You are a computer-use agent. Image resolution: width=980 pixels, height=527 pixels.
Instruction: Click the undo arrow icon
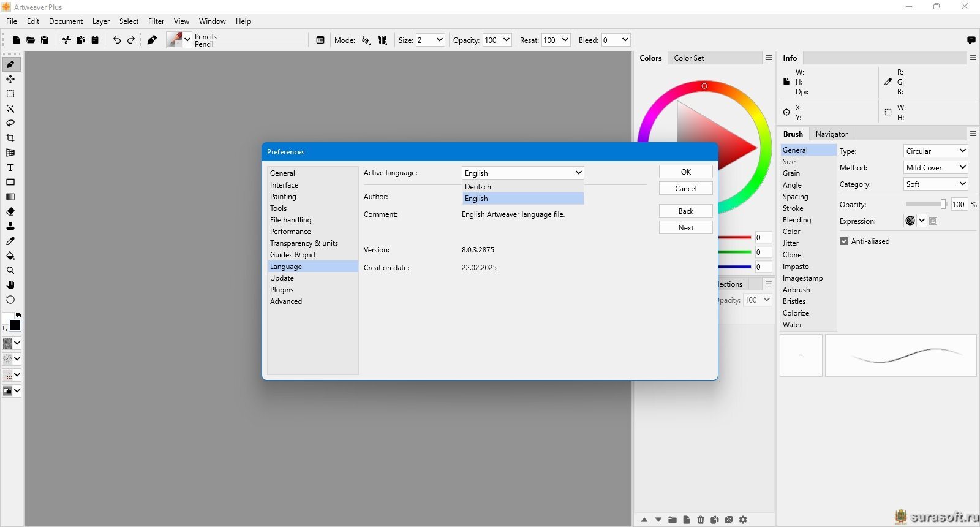(117, 40)
